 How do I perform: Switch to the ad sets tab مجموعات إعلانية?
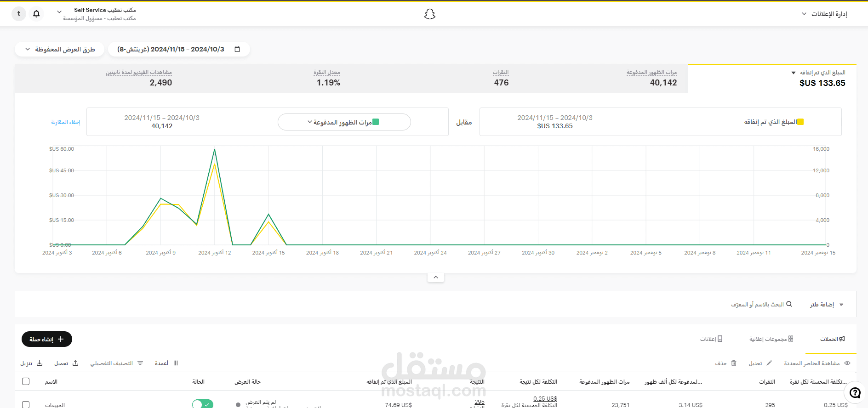pyautogui.click(x=771, y=339)
